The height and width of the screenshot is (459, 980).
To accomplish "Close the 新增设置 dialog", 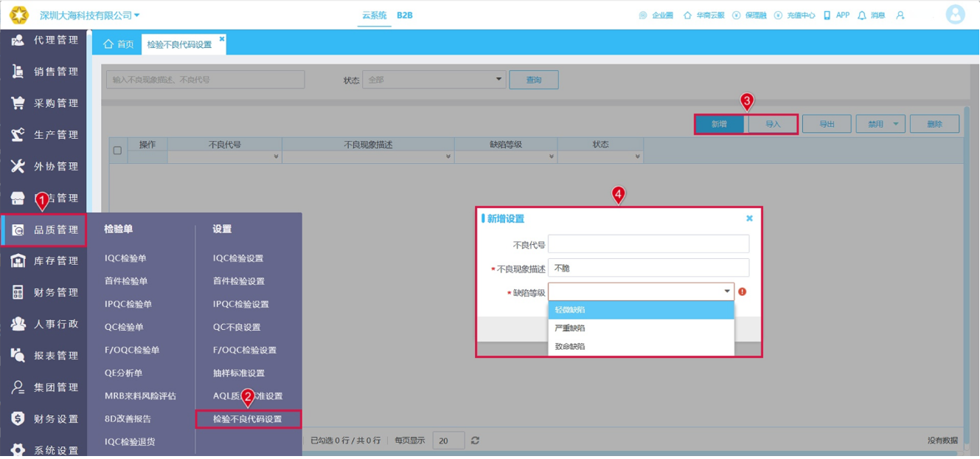I will click(749, 218).
